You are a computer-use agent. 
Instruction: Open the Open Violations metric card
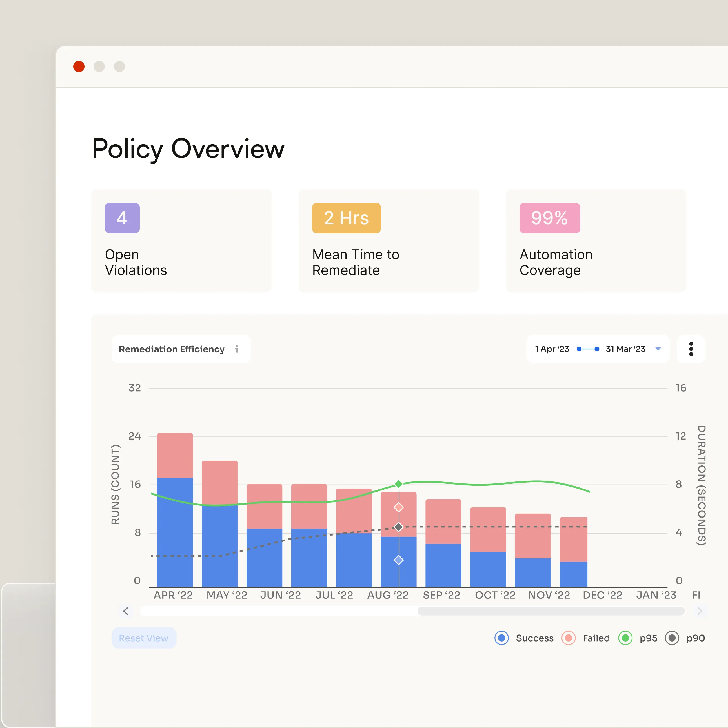[x=181, y=240]
